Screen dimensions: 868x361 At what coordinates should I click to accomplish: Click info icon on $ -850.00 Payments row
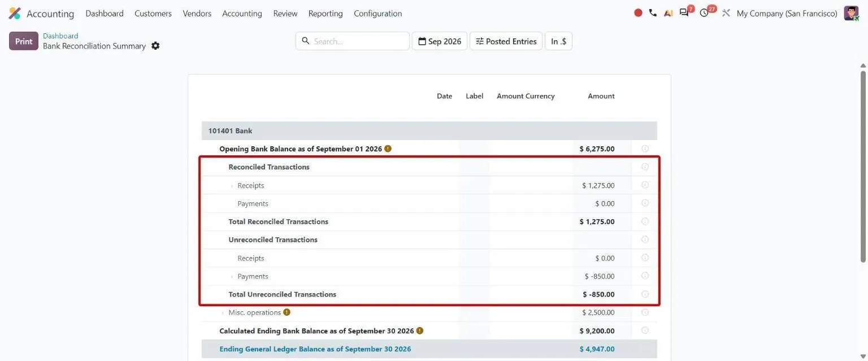(645, 276)
